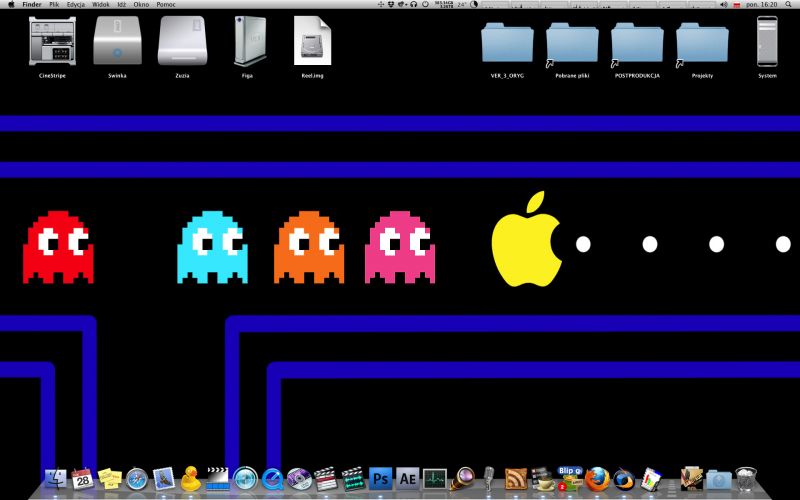800x500 pixels.
Task: Open Mail stamp icon in Dock
Action: [164, 479]
